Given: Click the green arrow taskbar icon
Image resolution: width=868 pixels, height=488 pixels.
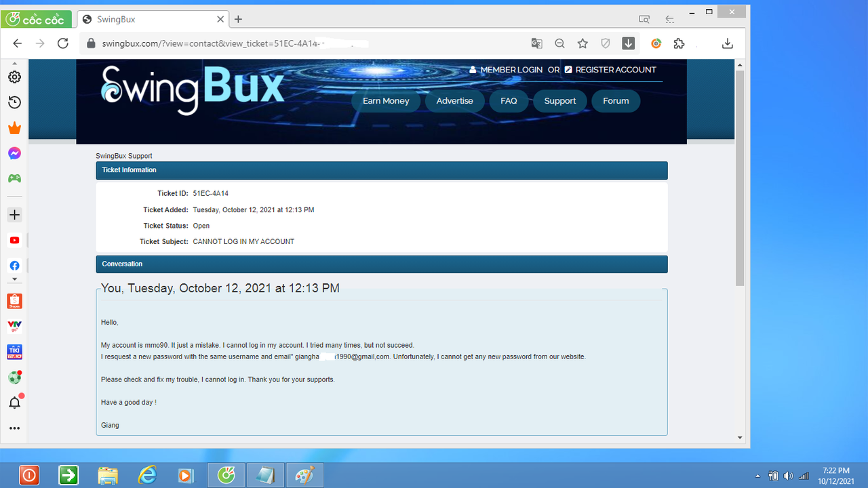Looking at the screenshot, I should pos(68,476).
